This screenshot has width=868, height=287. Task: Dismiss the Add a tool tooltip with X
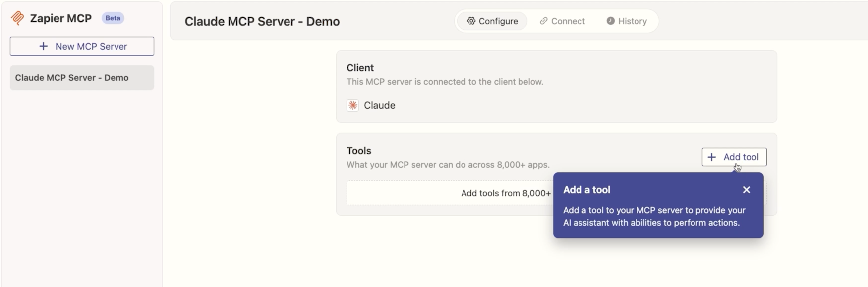click(747, 190)
